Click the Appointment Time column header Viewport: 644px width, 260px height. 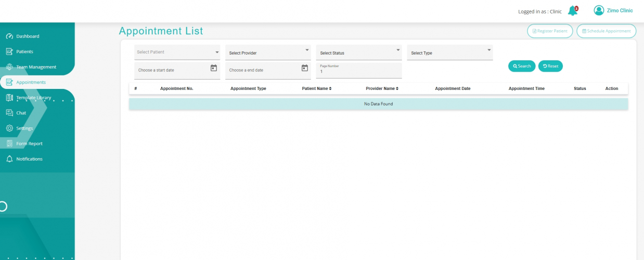[526, 88]
